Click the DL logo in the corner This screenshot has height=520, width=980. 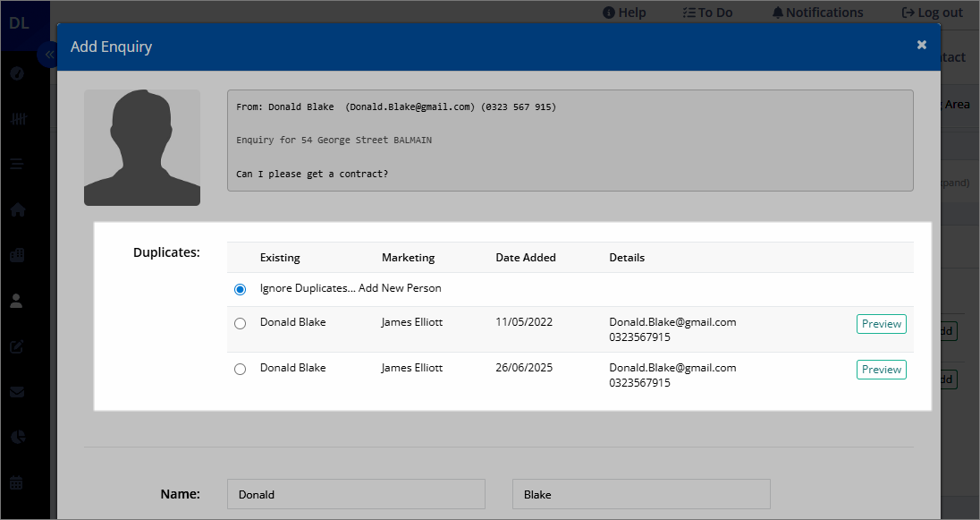click(20, 24)
